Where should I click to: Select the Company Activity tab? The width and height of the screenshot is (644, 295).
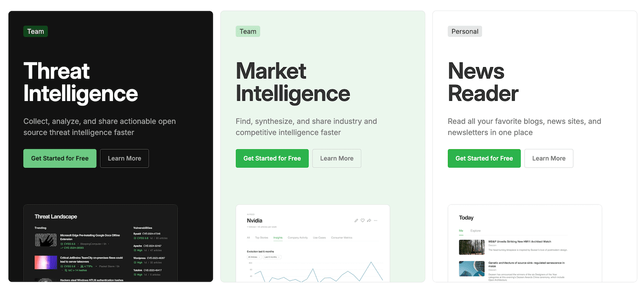coord(298,238)
